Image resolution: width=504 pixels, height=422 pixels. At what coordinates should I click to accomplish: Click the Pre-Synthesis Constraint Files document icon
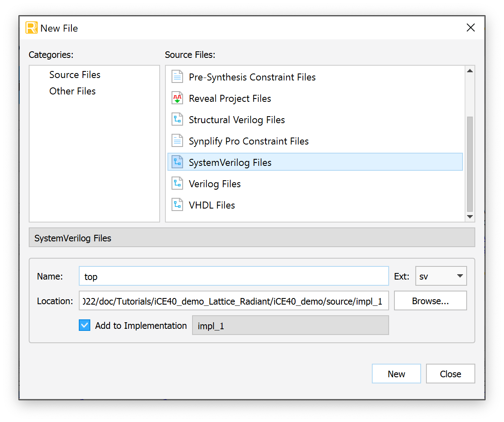177,77
